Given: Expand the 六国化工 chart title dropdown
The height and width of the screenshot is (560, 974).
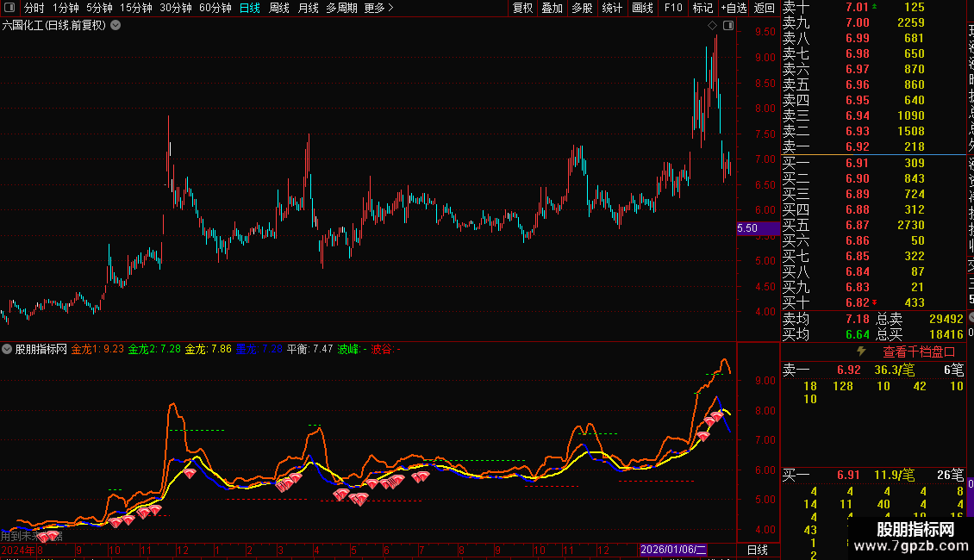Looking at the screenshot, I should click(116, 25).
